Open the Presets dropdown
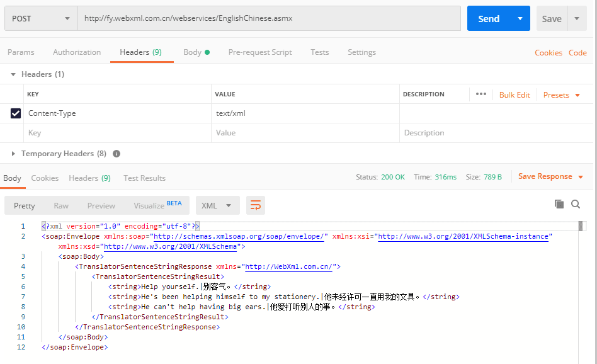The height and width of the screenshot is (364, 597). [x=561, y=95]
